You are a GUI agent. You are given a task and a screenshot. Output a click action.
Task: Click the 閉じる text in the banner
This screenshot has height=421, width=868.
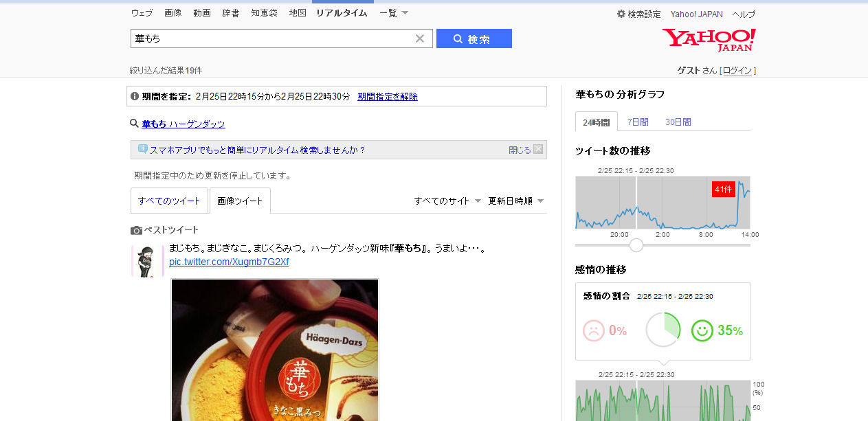click(520, 150)
